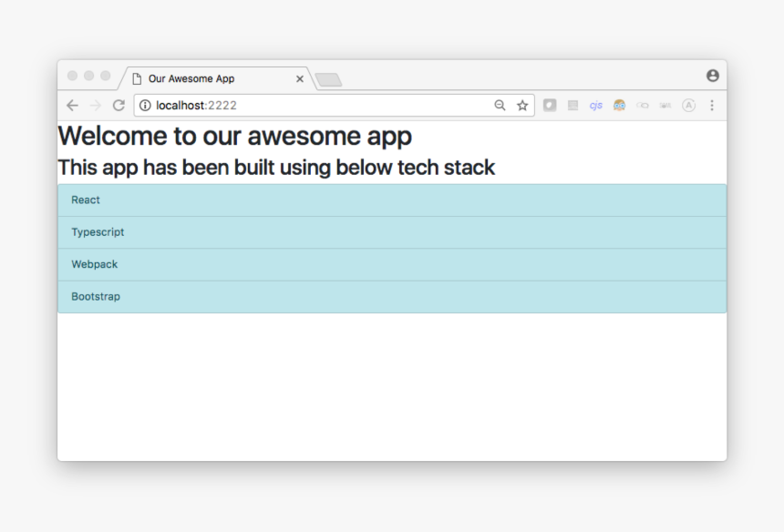Select the Webpack list item

[392, 264]
